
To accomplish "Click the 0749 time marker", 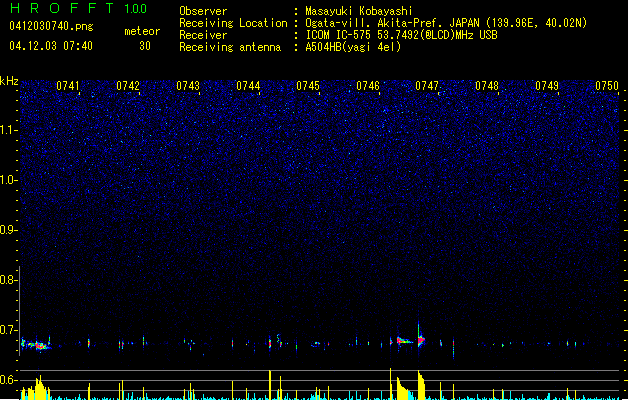I will [x=547, y=86].
